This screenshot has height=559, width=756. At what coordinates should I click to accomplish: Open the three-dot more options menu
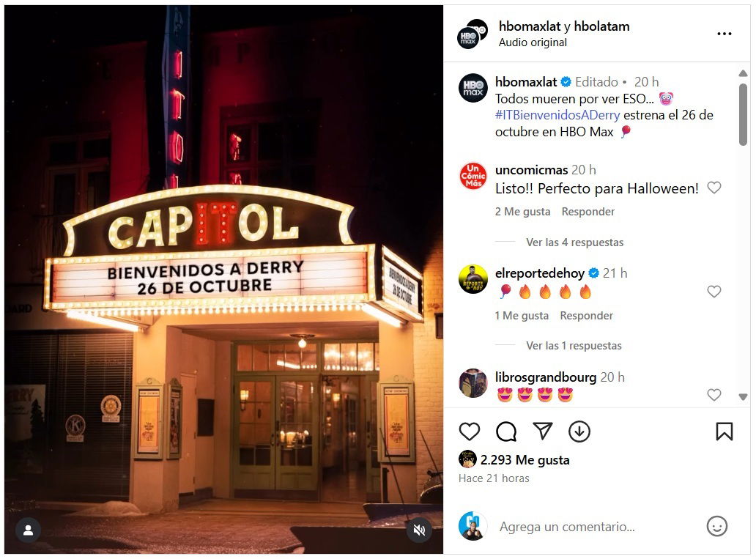tap(724, 34)
